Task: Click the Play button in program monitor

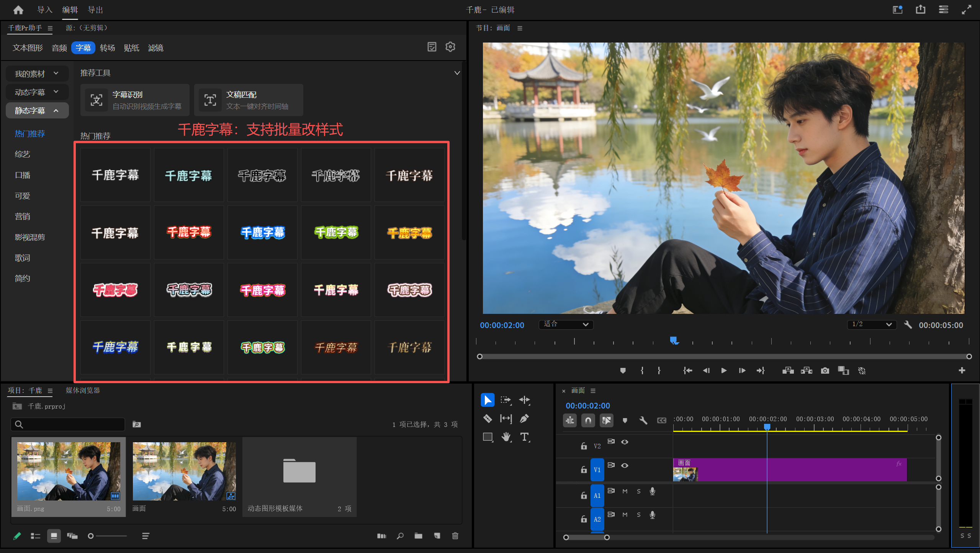Action: (723, 371)
